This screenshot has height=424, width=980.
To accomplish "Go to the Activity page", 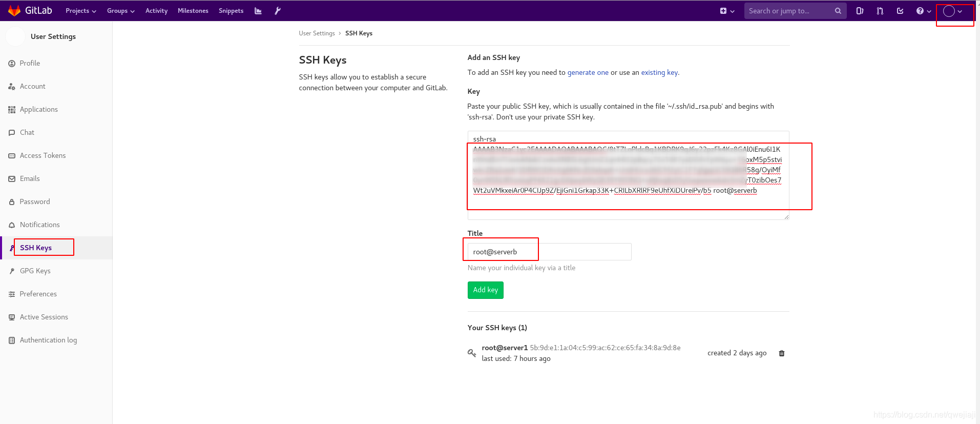I will pyautogui.click(x=156, y=11).
